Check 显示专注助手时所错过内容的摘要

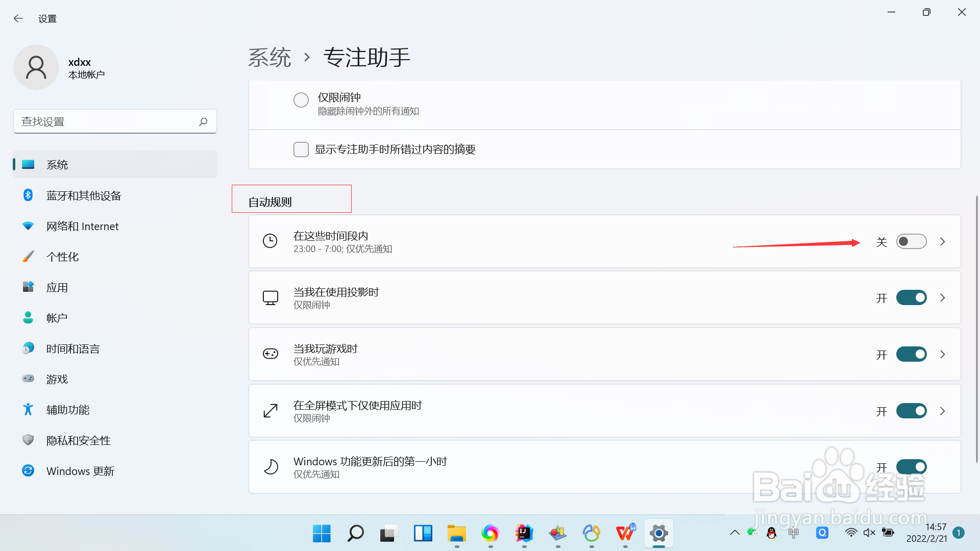(301, 149)
